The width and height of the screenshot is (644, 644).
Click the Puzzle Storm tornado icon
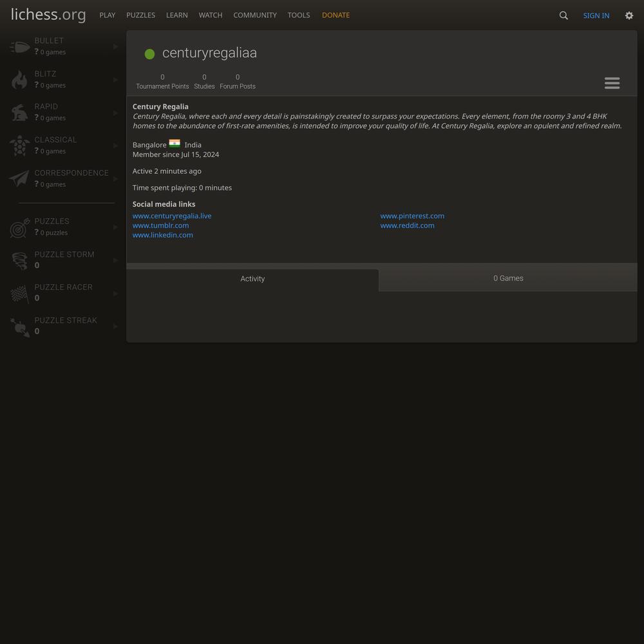point(19,260)
